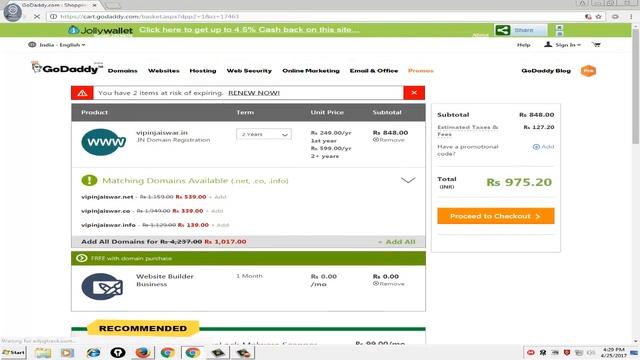Open the Websites menu
The height and width of the screenshot is (360, 640).
click(x=164, y=71)
